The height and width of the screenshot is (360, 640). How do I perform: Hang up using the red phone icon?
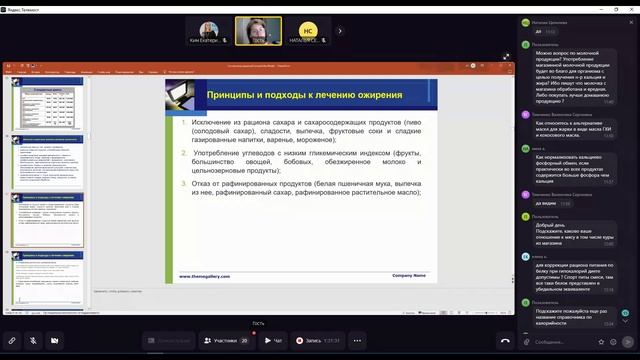(x=505, y=341)
